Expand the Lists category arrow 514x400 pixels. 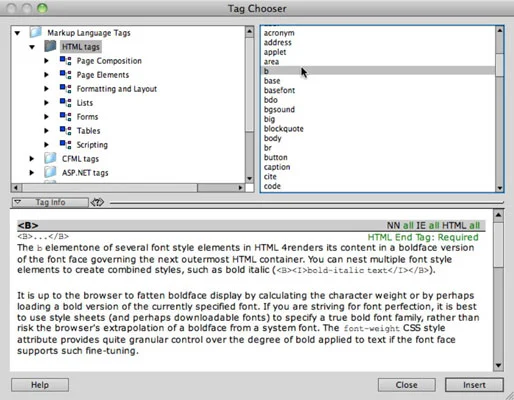coord(46,103)
